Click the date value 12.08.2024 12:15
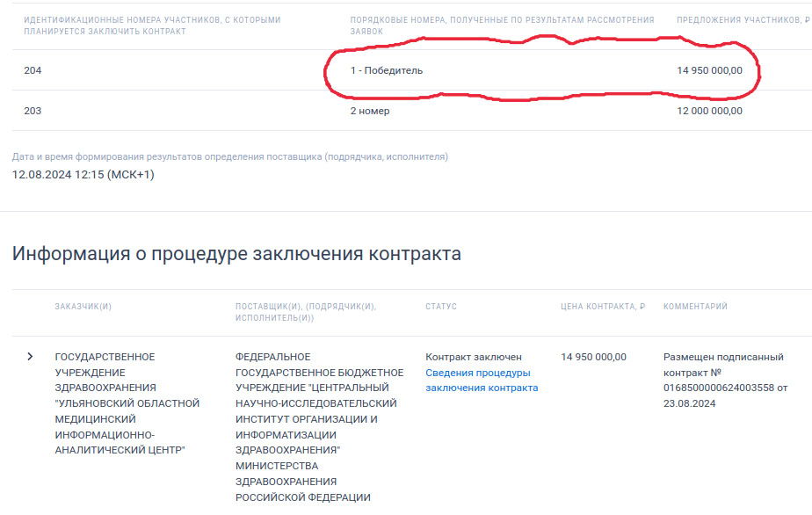 pyautogui.click(x=83, y=174)
